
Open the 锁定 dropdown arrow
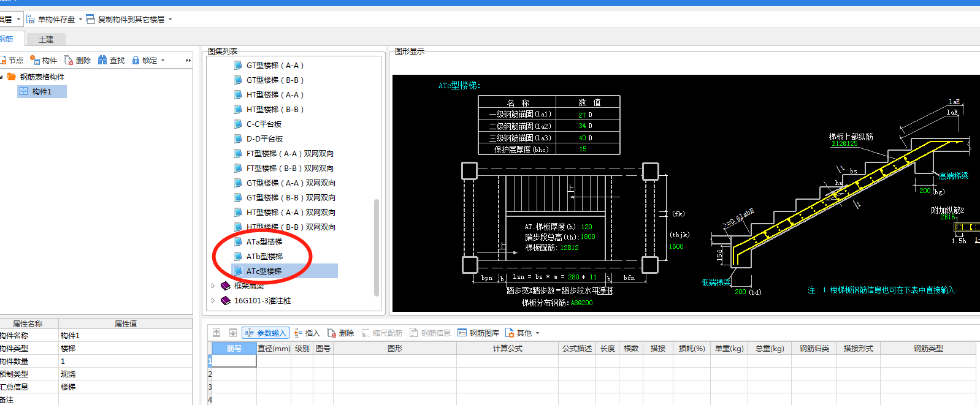163,61
